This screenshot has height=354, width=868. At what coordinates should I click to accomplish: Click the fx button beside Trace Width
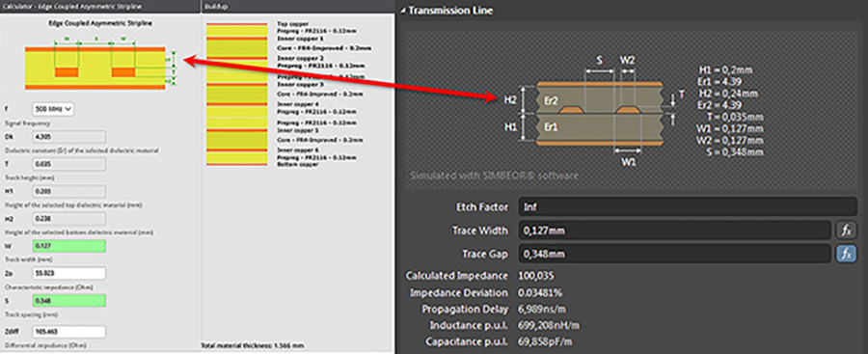(x=847, y=230)
